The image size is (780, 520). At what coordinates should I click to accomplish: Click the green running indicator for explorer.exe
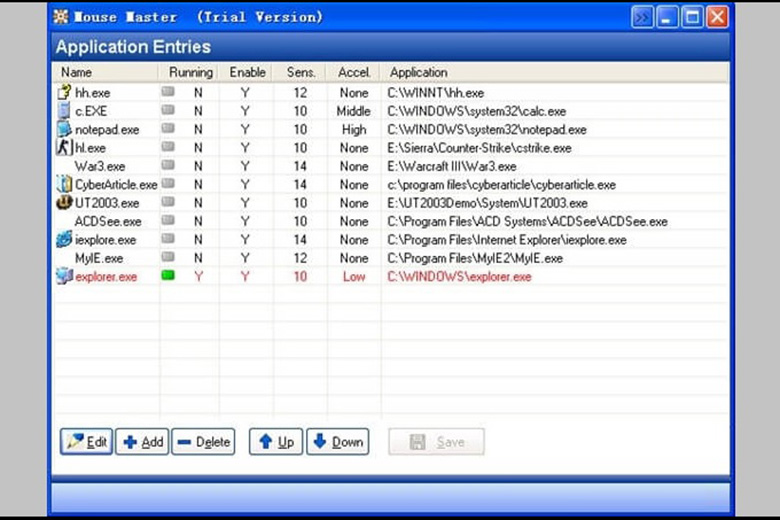[168, 276]
